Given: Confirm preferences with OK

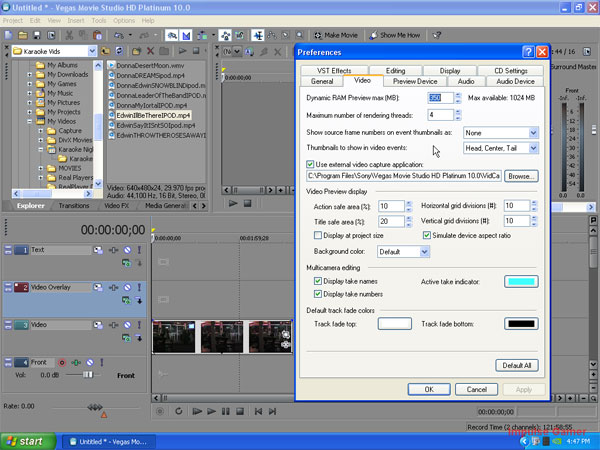Looking at the screenshot, I should tap(429, 390).
